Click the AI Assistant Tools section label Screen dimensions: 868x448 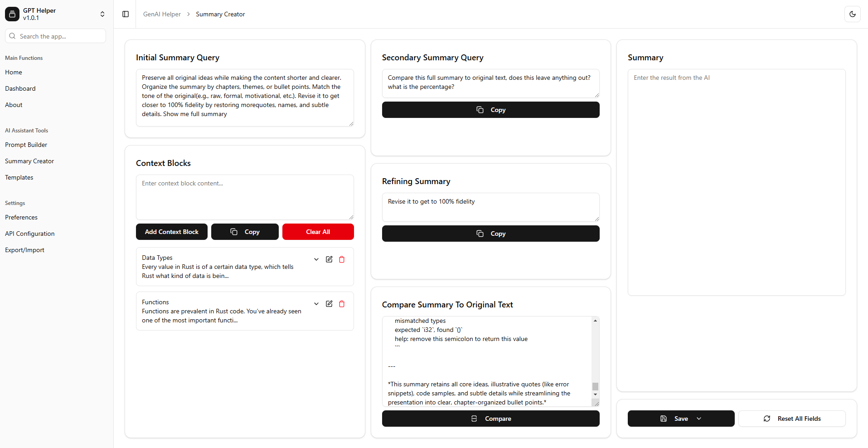(x=26, y=131)
